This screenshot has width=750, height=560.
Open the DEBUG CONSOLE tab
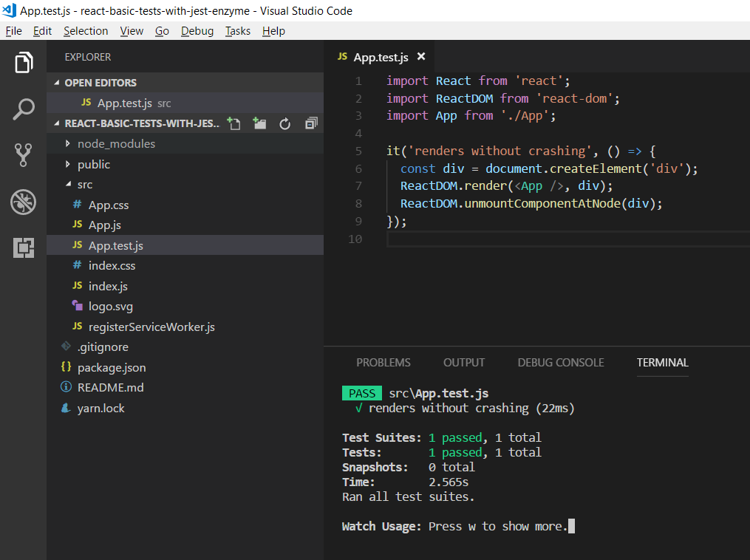(560, 362)
